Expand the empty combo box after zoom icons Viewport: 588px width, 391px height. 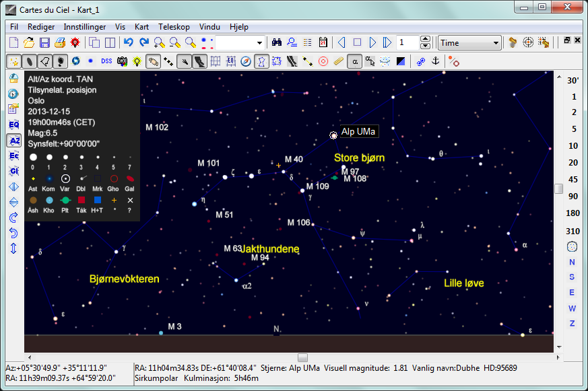coord(259,43)
